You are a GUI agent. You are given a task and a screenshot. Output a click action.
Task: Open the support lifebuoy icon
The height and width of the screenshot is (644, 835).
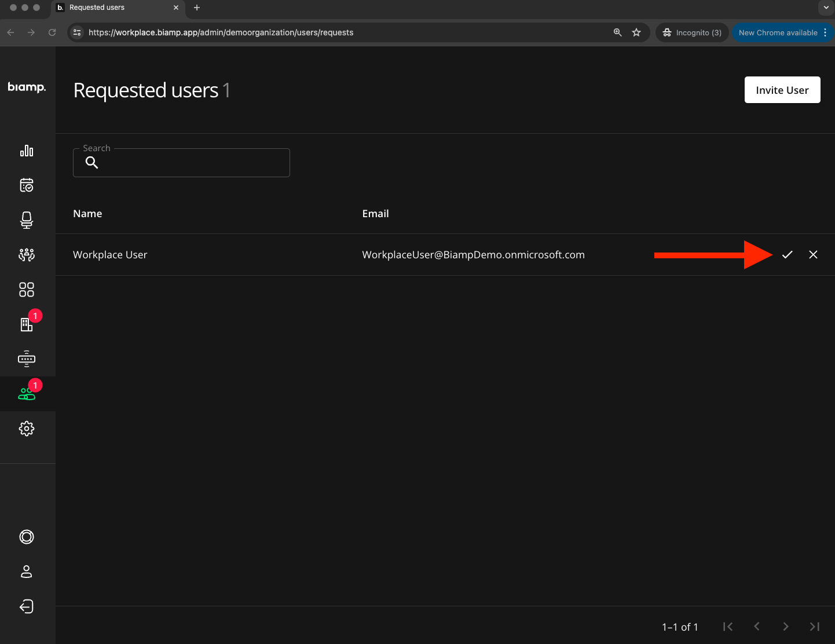(27, 537)
